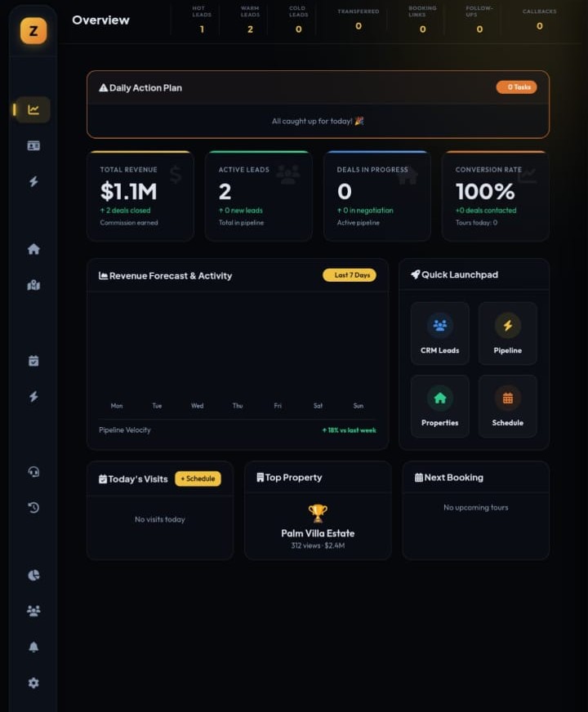The width and height of the screenshot is (588, 712).
Task: Click the 'All caught up for today!' message
Action: pyautogui.click(x=318, y=121)
